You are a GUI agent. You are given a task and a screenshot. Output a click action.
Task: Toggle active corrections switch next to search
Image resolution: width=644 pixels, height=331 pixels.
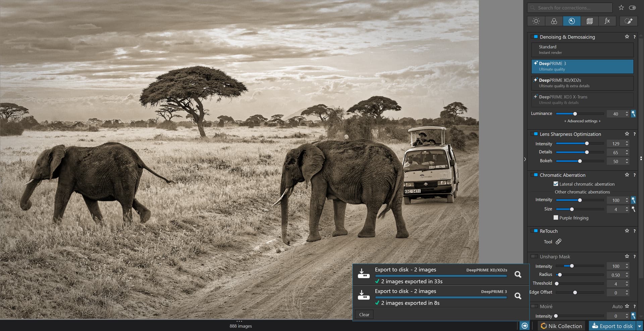pos(632,8)
